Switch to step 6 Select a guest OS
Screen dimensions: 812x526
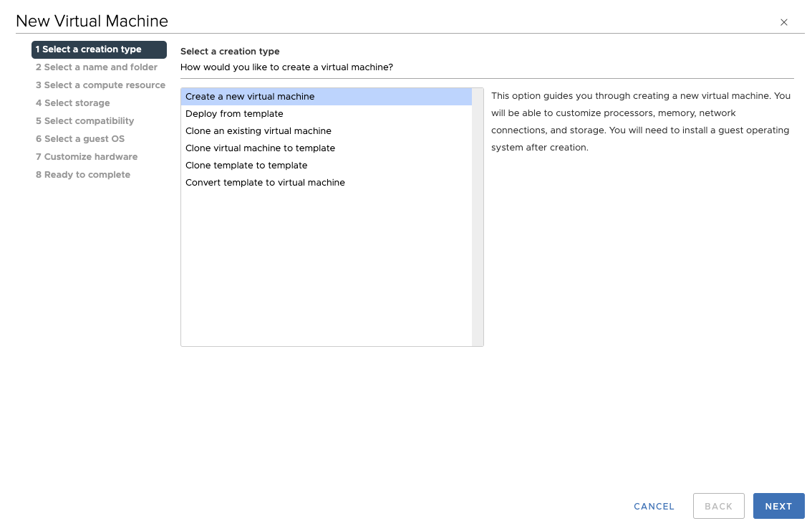80,139
